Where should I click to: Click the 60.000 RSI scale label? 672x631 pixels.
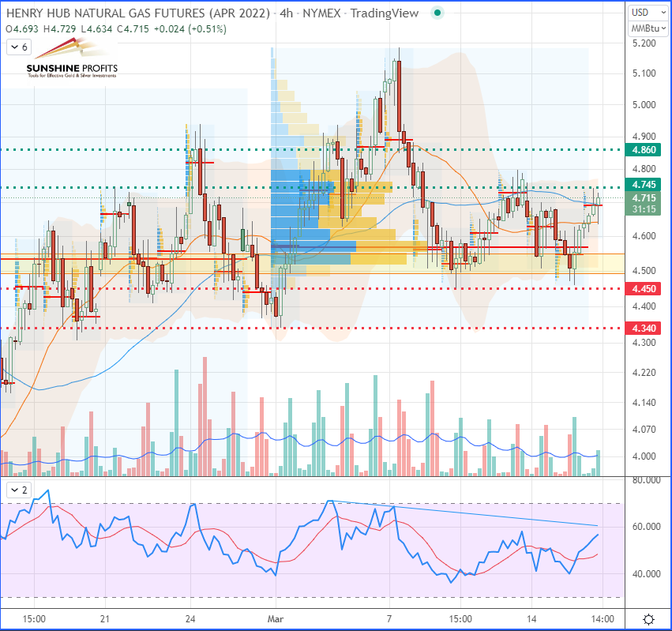pos(646,527)
